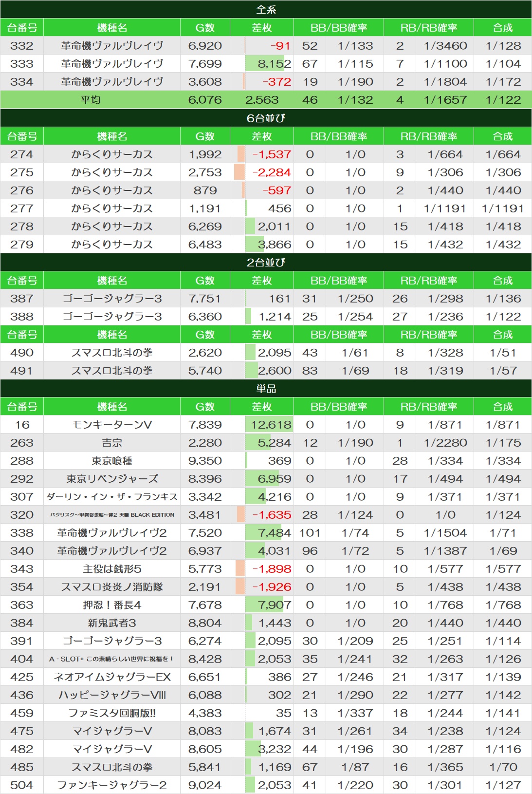Click the -372 difference value for machine 334
The image size is (532, 794).
[x=276, y=82]
